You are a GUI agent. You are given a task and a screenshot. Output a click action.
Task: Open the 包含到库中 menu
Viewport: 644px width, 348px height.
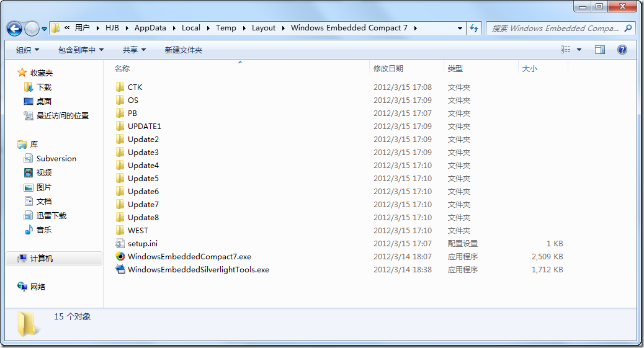(81, 50)
